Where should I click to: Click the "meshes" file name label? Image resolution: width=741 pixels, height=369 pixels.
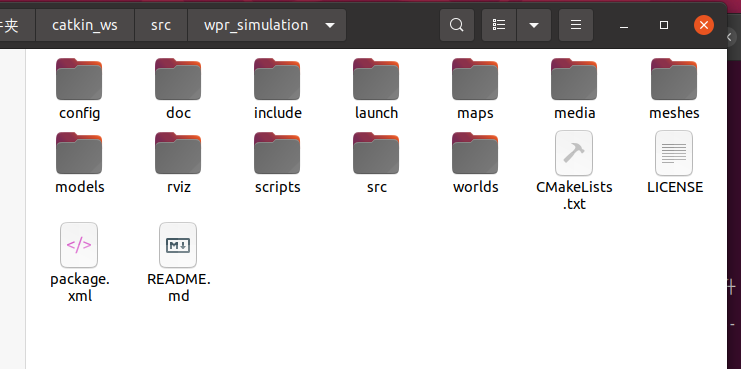[x=674, y=113]
